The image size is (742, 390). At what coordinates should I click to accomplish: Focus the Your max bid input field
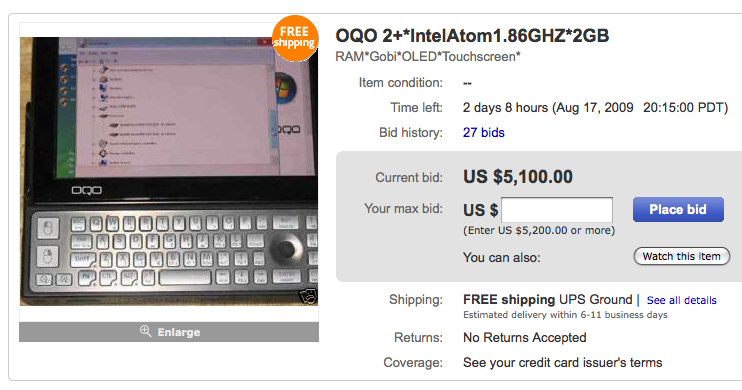[557, 210]
